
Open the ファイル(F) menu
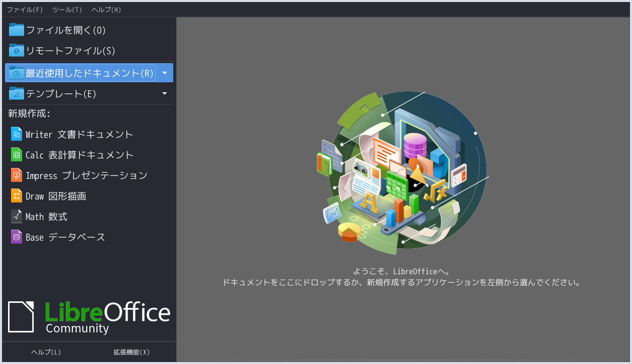pyautogui.click(x=25, y=10)
